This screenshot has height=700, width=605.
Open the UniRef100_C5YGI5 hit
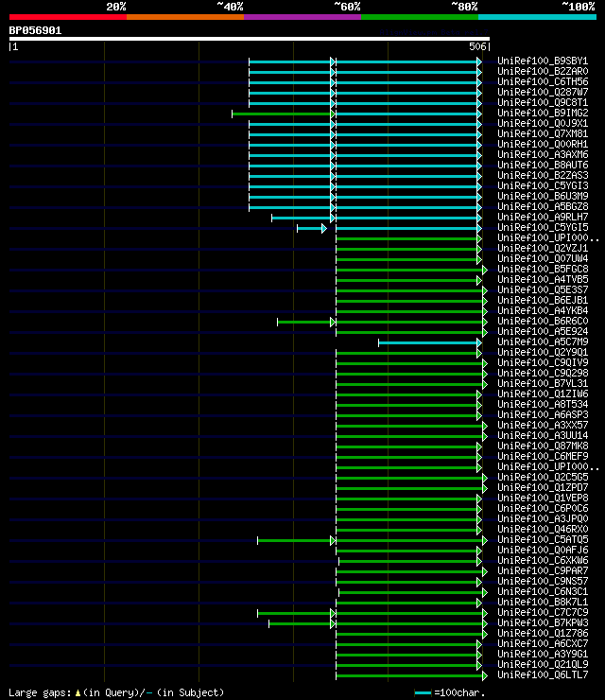(543, 228)
